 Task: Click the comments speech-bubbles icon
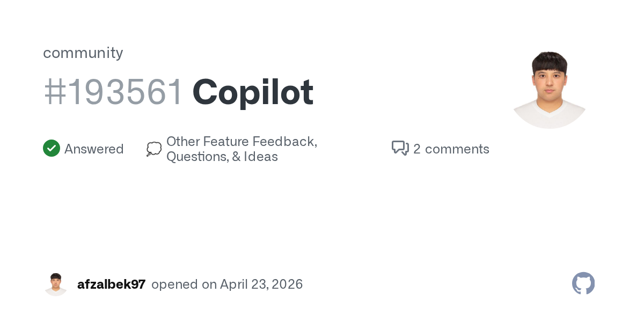click(400, 149)
